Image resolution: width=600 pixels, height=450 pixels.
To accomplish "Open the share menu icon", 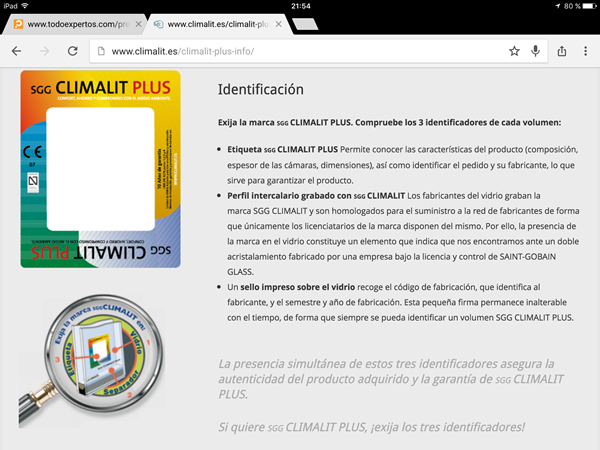I will tap(561, 51).
